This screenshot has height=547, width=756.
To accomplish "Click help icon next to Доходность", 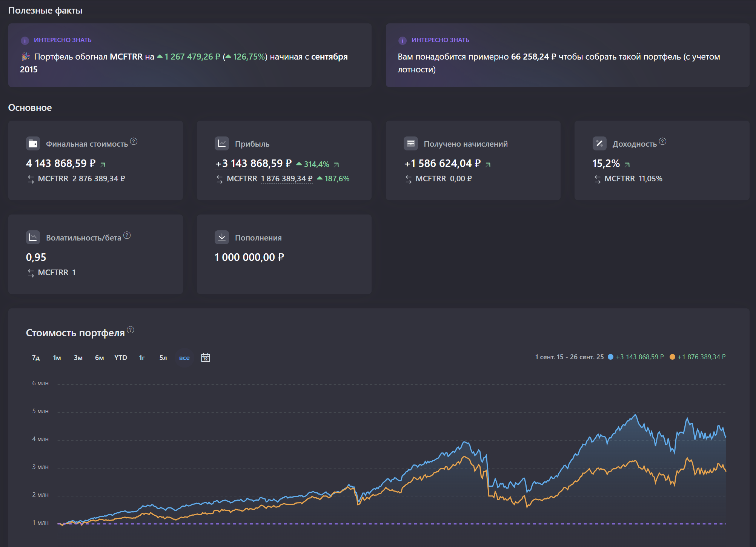I will [x=662, y=141].
